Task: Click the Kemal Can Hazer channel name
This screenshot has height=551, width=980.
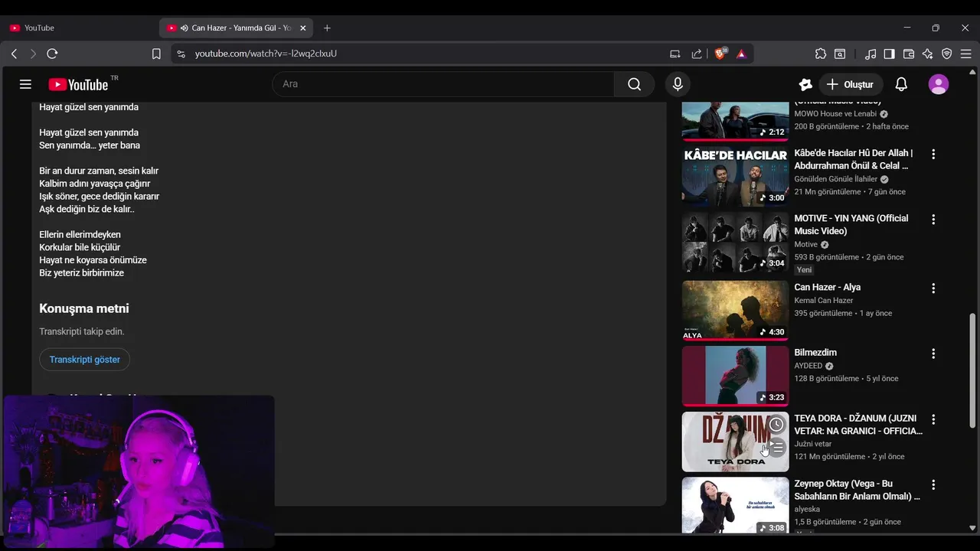Action: tap(824, 301)
